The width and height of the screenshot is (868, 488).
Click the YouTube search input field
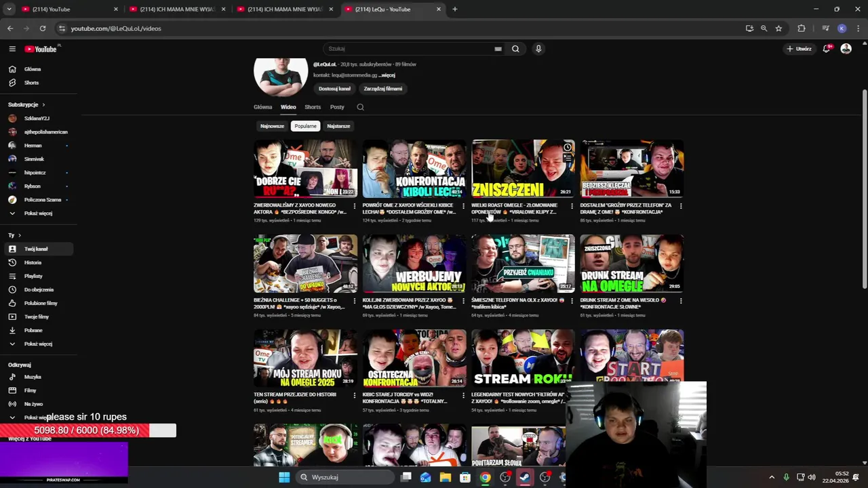pyautogui.click(x=410, y=49)
